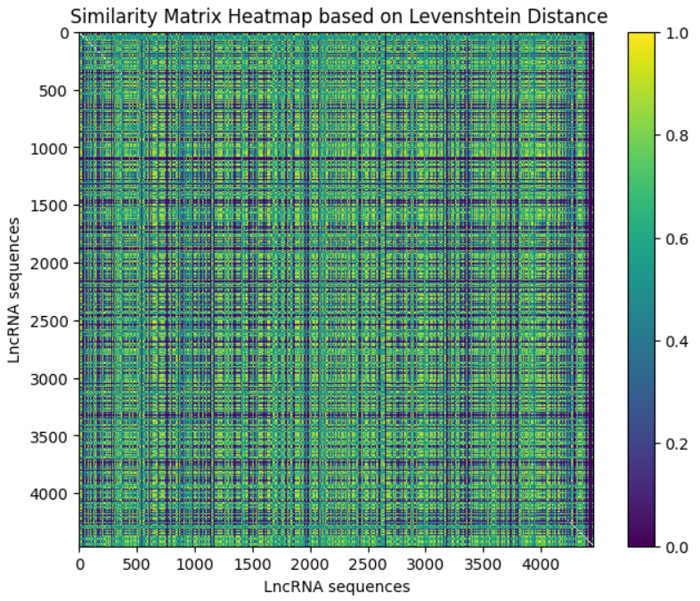The image size is (700, 601).
Task: Click the colorbar tick label 0.2
Action: click(677, 444)
